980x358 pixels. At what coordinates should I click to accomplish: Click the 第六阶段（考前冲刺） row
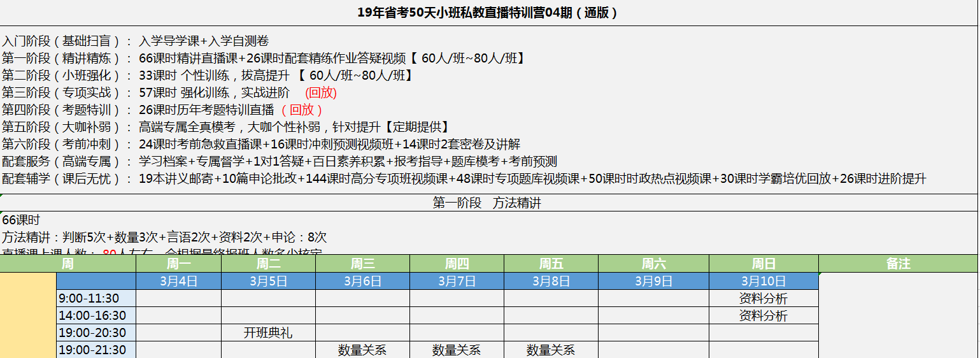[x=261, y=145]
